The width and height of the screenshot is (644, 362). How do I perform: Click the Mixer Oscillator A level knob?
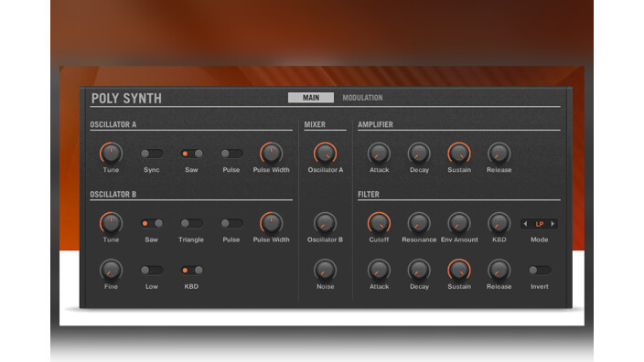(326, 154)
